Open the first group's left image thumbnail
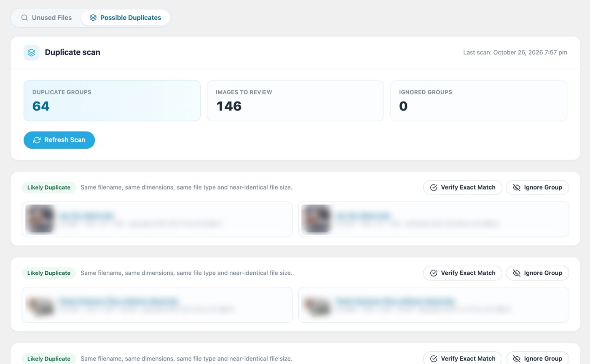Screen dimensions: 590x364 40,219
